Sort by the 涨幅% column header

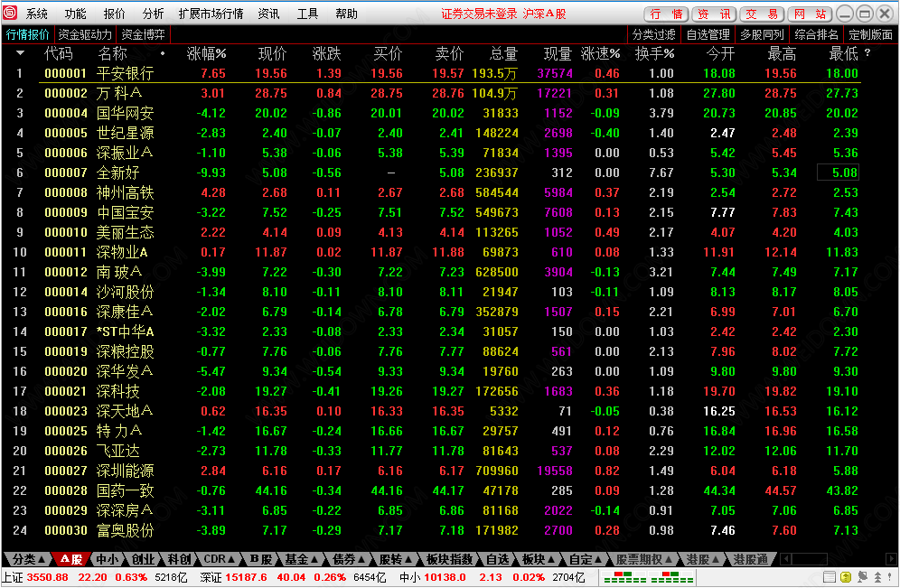(x=206, y=53)
